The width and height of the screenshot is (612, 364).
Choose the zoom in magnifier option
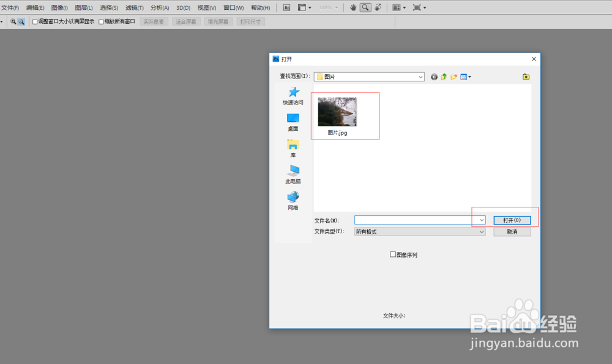(x=13, y=21)
